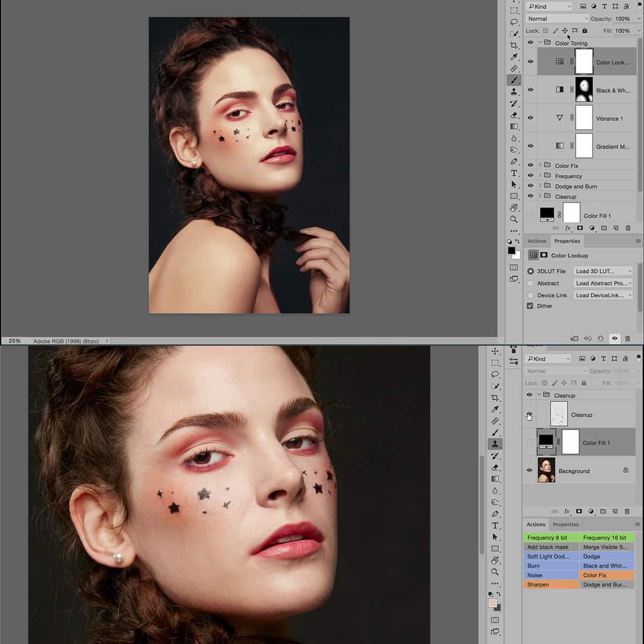Select the Spot Healing Brush tool
Viewport: 644px width, 644px height.
coord(514,68)
